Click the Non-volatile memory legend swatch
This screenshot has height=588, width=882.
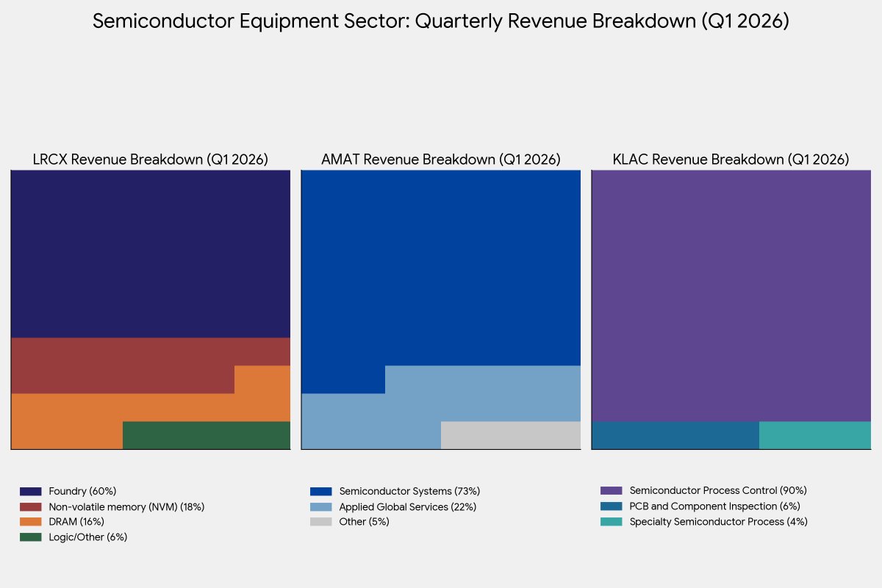coord(30,506)
